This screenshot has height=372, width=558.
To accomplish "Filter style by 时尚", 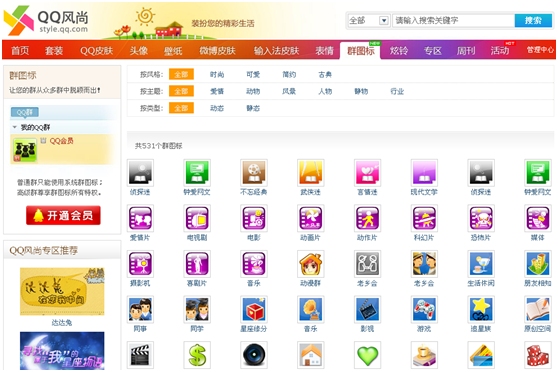I will (217, 74).
